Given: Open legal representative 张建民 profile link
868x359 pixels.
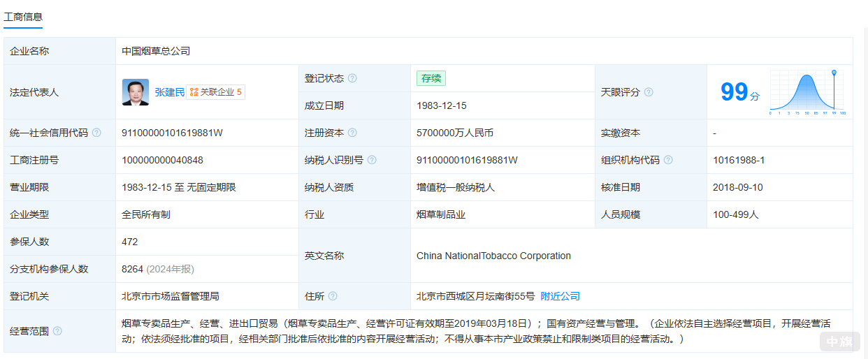Looking at the screenshot, I should pos(170,92).
